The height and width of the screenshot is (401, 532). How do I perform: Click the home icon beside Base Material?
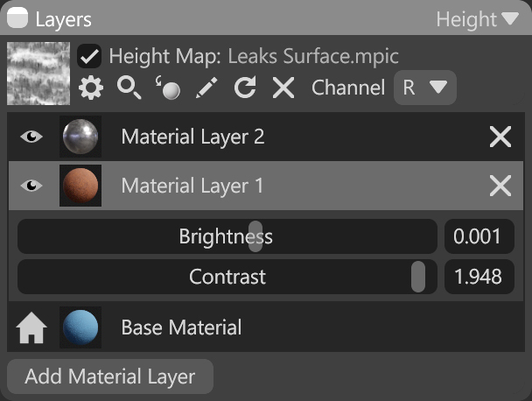point(31,327)
